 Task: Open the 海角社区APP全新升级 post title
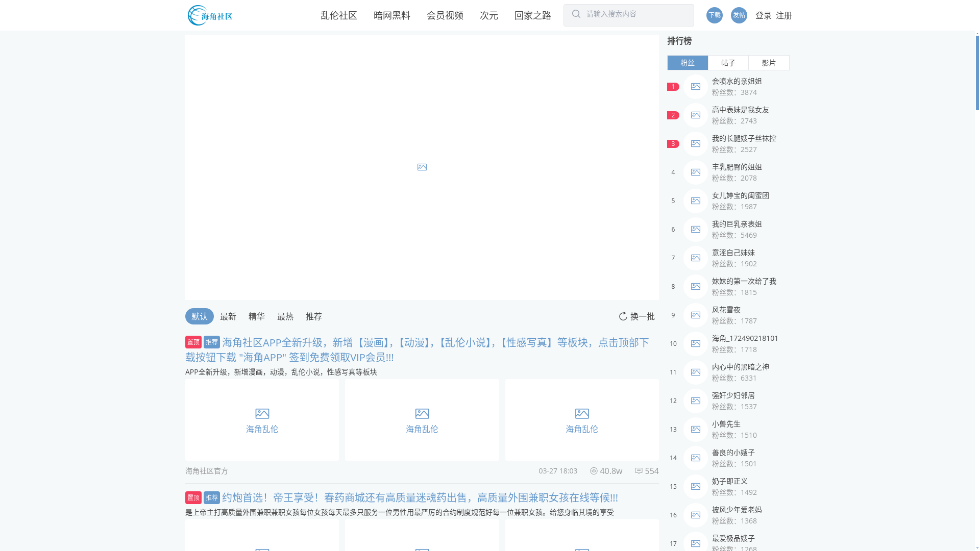[417, 349]
